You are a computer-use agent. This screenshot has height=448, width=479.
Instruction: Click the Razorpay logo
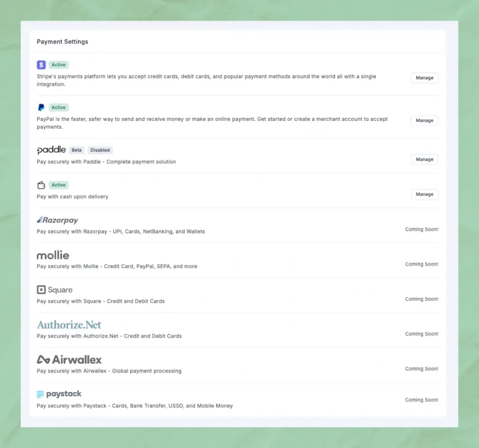pos(58,220)
